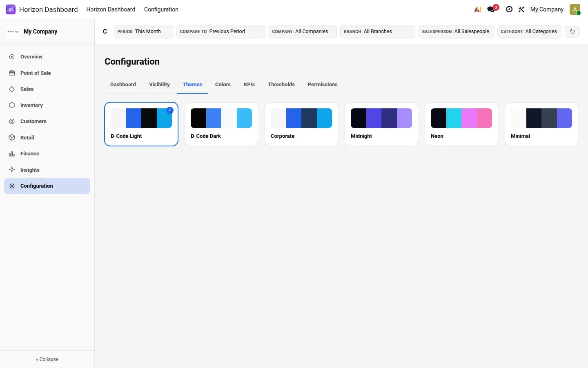Choose the Neon theme card

pyautogui.click(x=461, y=124)
